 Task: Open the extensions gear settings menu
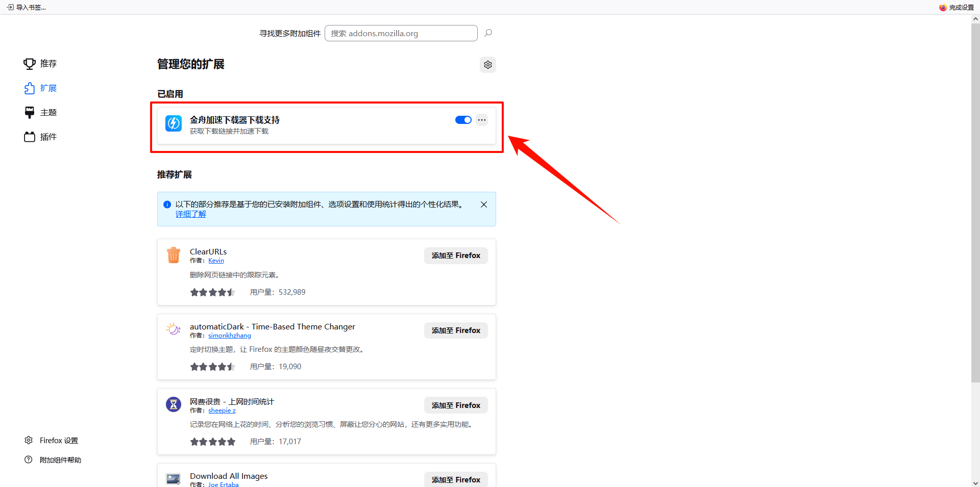tap(487, 65)
